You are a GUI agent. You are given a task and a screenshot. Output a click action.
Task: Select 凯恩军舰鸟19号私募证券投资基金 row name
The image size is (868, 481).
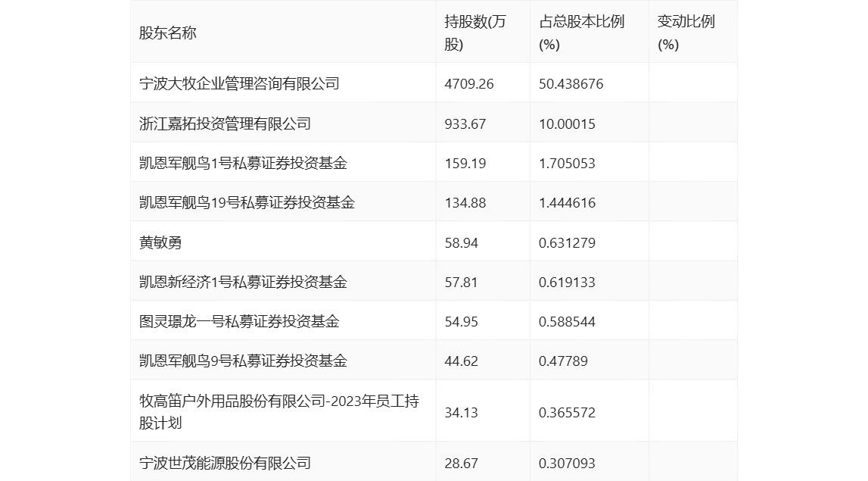tap(247, 203)
